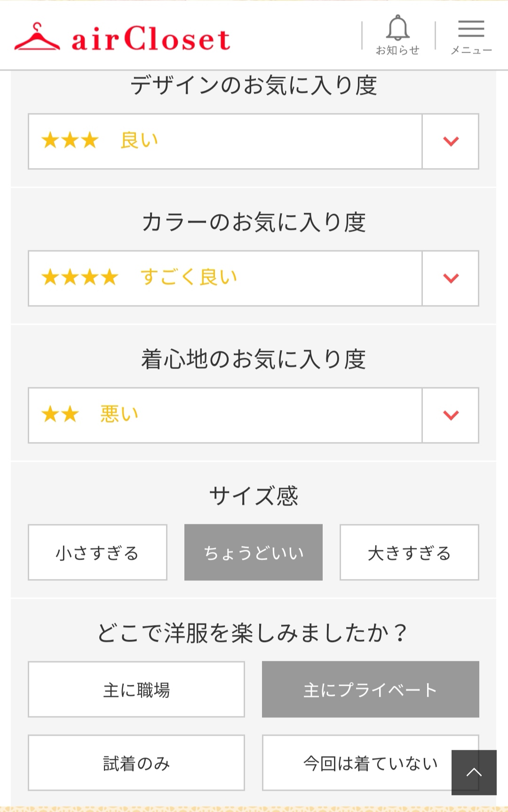The image size is (508, 812).
Task: Click the scroll-to-top arrow button
Action: point(474,772)
